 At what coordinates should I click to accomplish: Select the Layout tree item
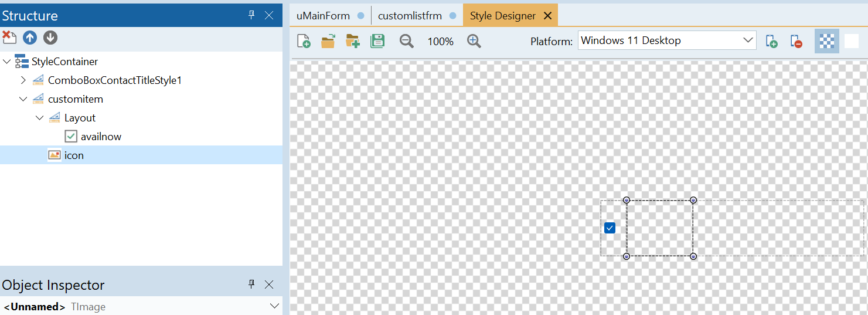(x=80, y=118)
